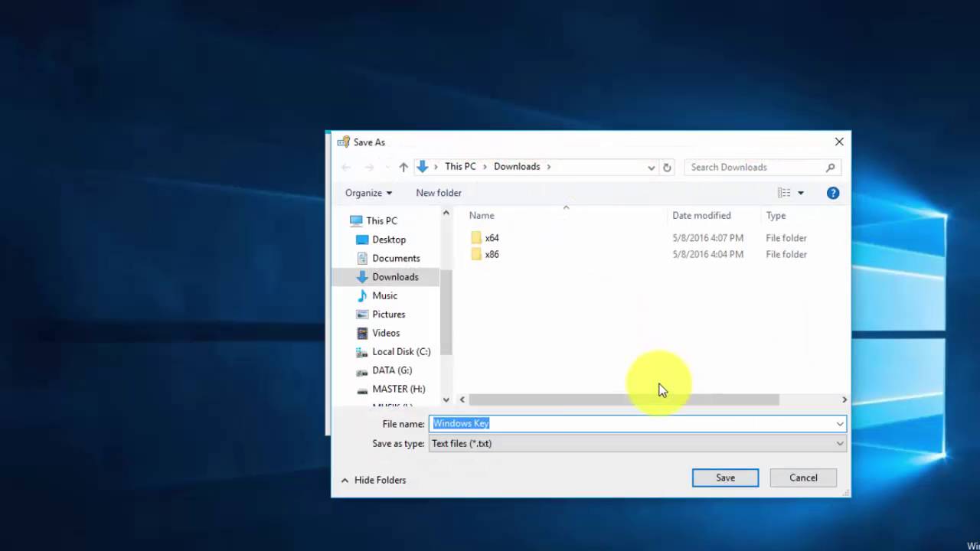Change the view layout icon
Image resolution: width=980 pixels, height=551 pixels.
point(784,193)
